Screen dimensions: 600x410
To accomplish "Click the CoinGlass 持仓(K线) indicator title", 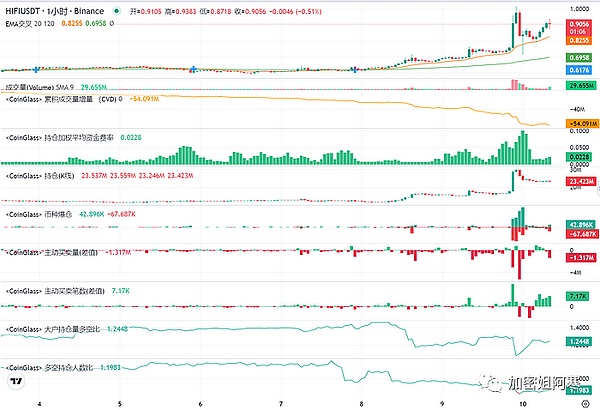I will [45, 175].
